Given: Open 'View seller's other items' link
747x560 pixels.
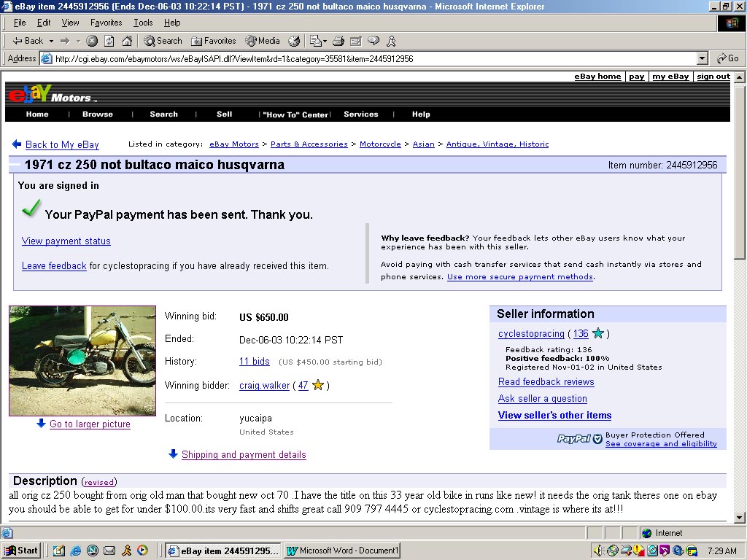Looking at the screenshot, I should 554,416.
